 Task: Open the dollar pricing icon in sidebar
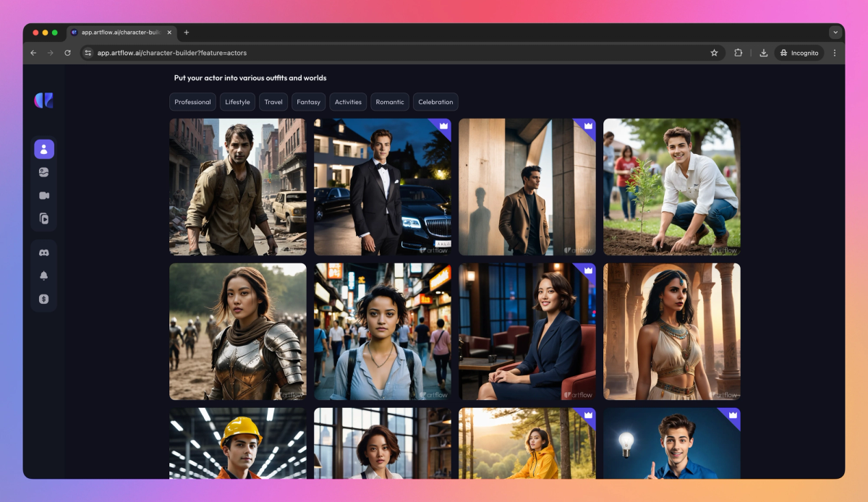click(44, 299)
